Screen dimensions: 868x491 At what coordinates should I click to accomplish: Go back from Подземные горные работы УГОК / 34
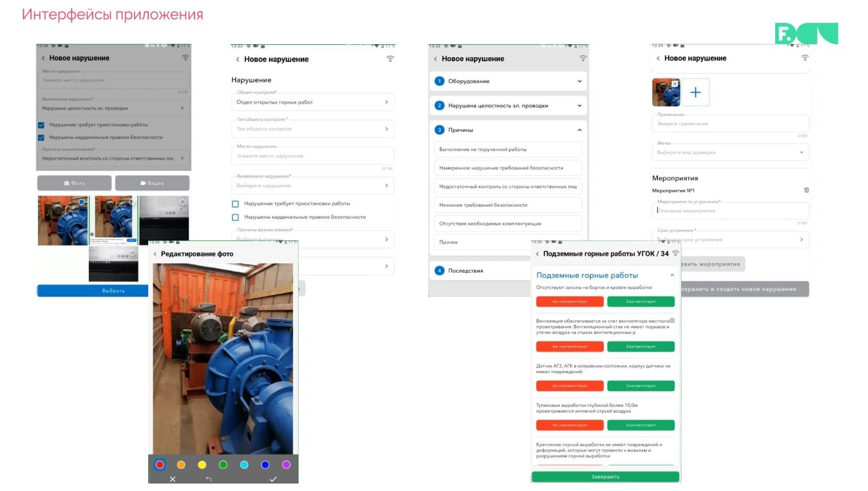537,254
